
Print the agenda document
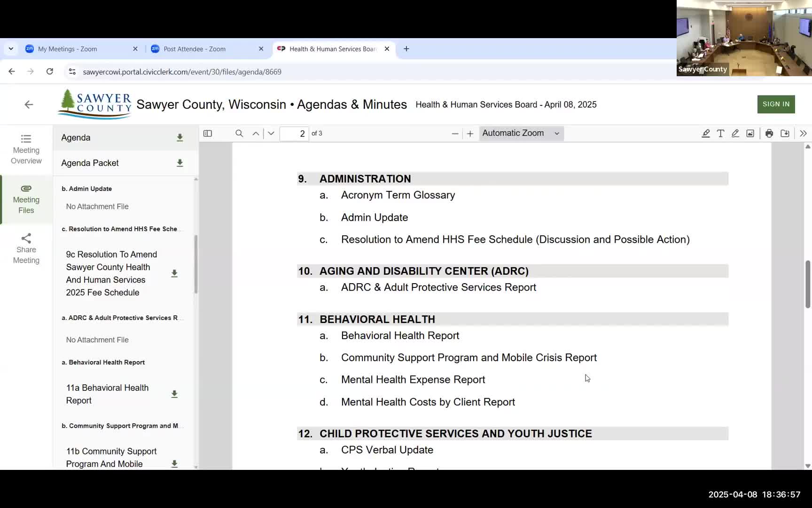769,134
